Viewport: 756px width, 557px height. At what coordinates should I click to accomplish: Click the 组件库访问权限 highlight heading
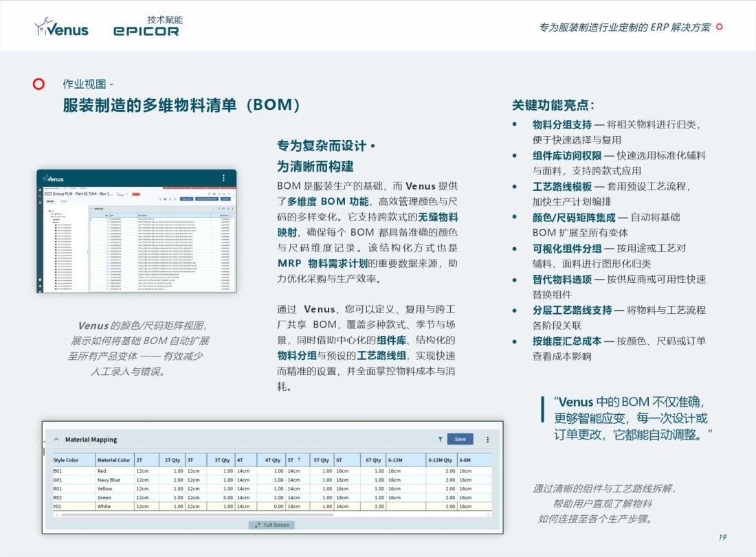coord(567,156)
